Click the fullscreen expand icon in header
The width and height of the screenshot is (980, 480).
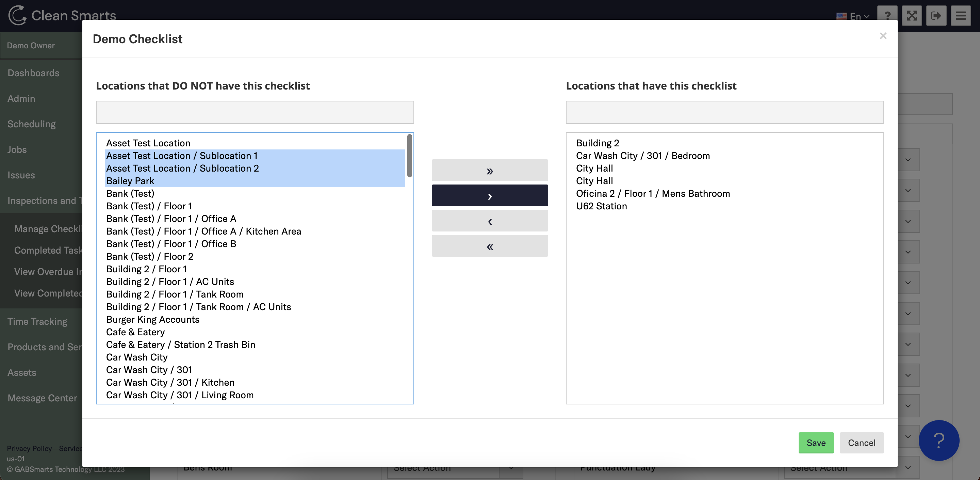point(912,16)
